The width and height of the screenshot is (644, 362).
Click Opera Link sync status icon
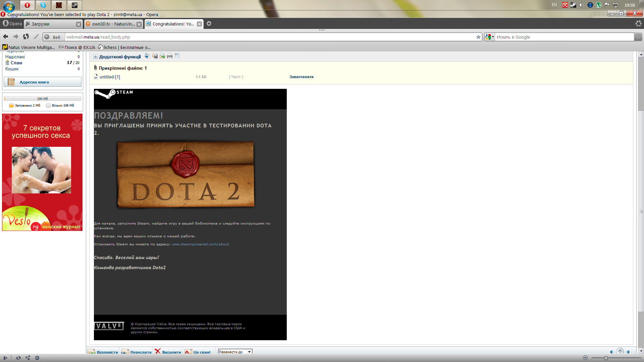(18, 358)
